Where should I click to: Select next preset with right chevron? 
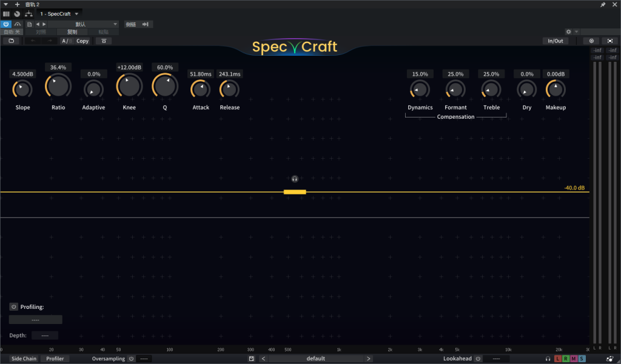(368, 359)
